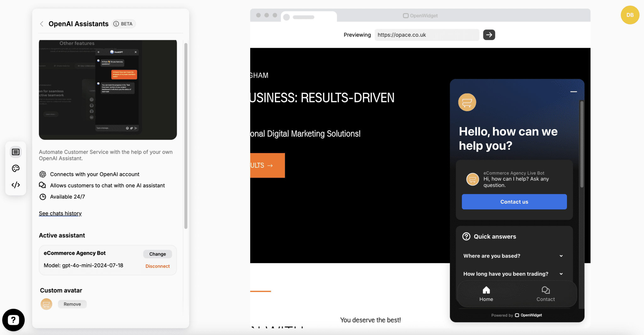Screen dimensions: 644x335
Task: Click the preview URL input field
Action: [x=427, y=35]
